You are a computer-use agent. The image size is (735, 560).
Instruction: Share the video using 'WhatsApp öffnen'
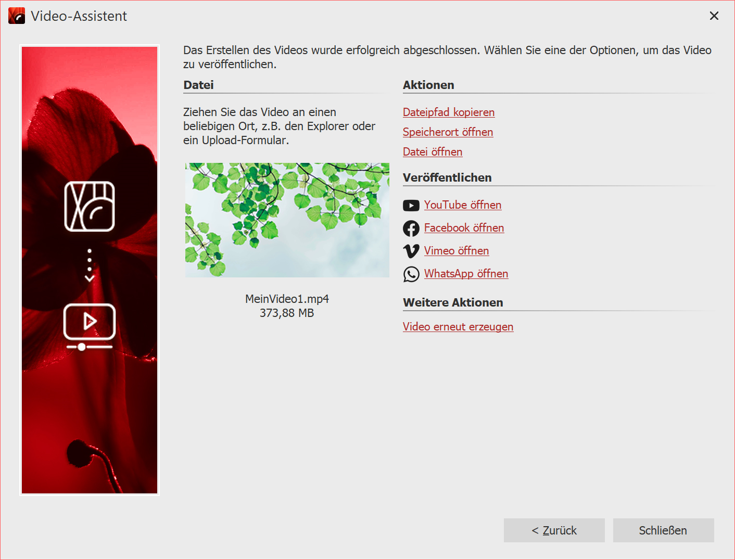pyautogui.click(x=466, y=273)
